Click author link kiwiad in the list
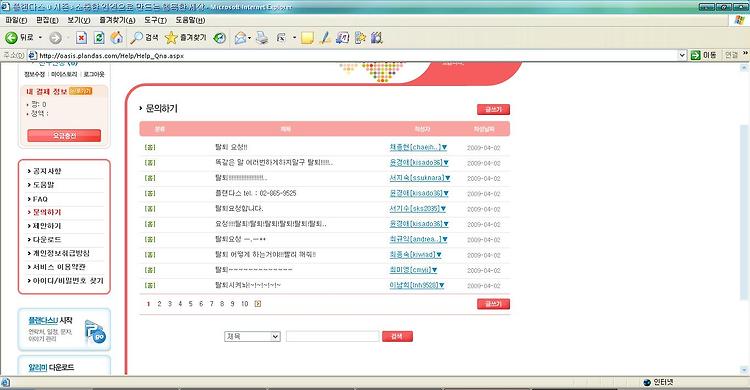This screenshot has width=750, height=390. pyautogui.click(x=412, y=255)
